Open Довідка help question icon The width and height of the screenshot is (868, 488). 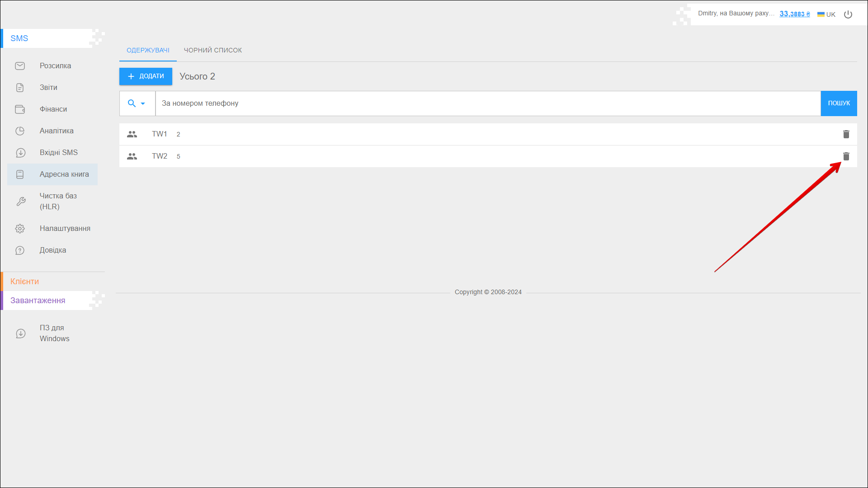[x=20, y=250]
